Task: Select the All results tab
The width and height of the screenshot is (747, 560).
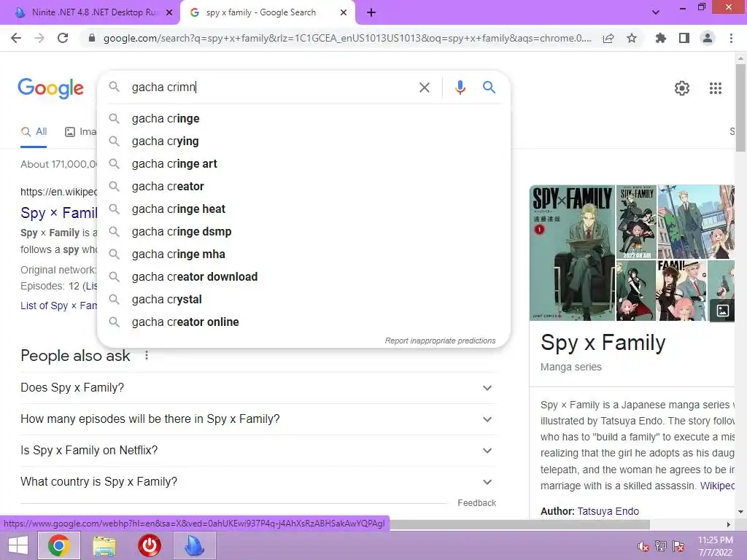Action: 34,132
